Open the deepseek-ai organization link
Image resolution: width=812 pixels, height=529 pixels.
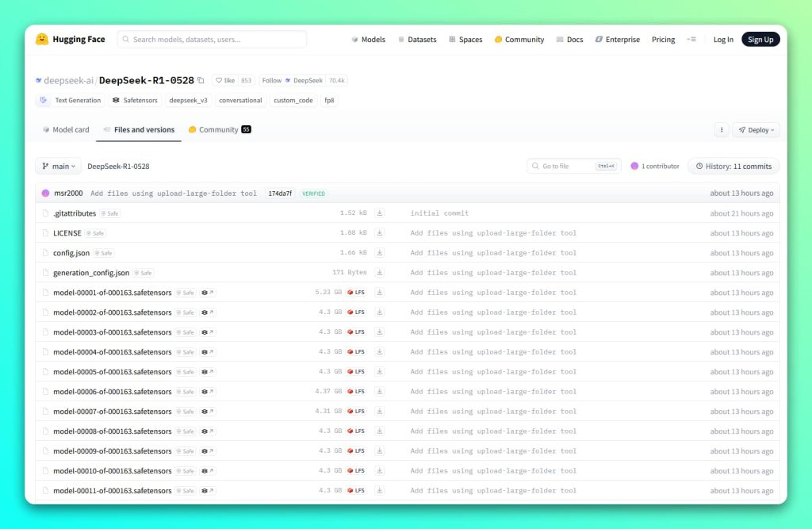(x=68, y=80)
